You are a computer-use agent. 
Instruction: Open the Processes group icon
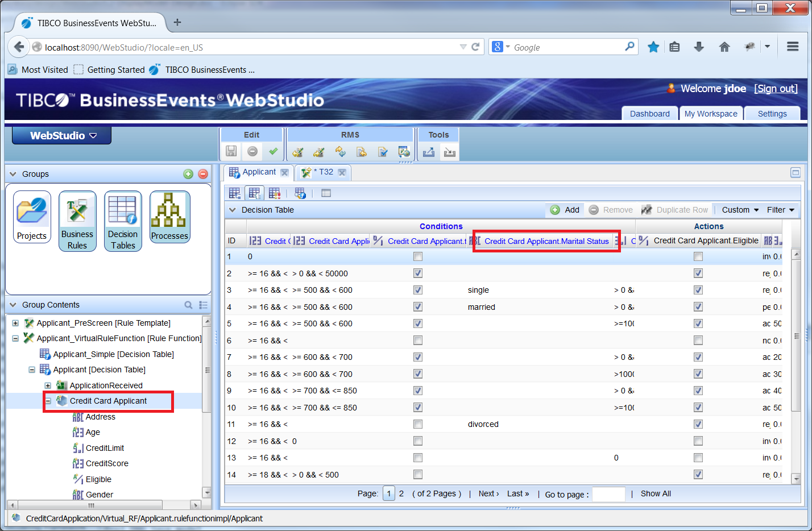169,217
